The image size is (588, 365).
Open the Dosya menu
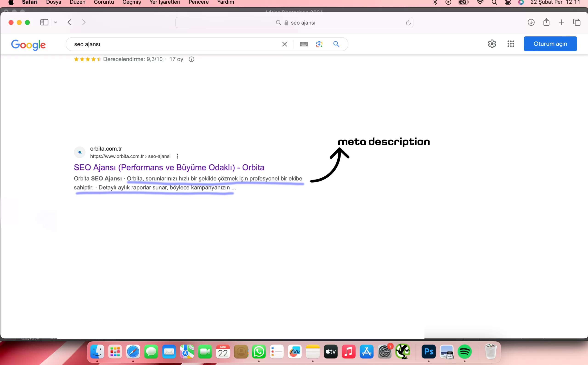pos(54,2)
